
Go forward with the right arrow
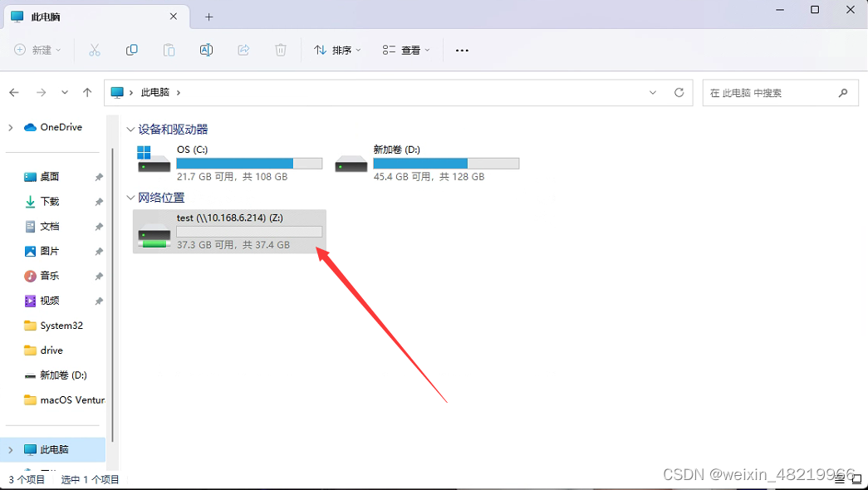pos(41,92)
